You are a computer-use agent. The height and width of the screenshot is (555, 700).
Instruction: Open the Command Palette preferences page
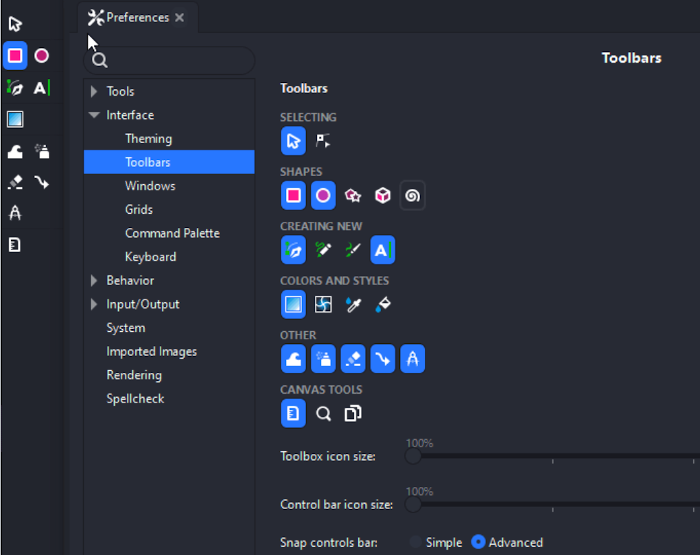(172, 233)
